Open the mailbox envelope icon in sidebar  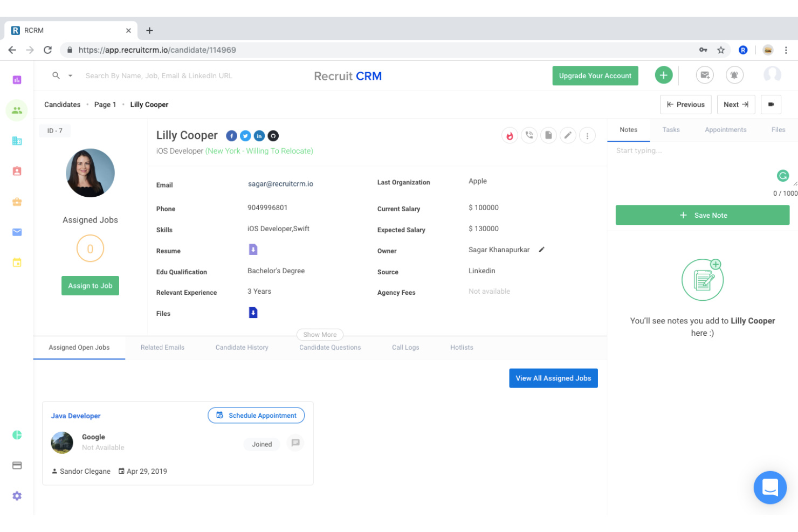(17, 232)
